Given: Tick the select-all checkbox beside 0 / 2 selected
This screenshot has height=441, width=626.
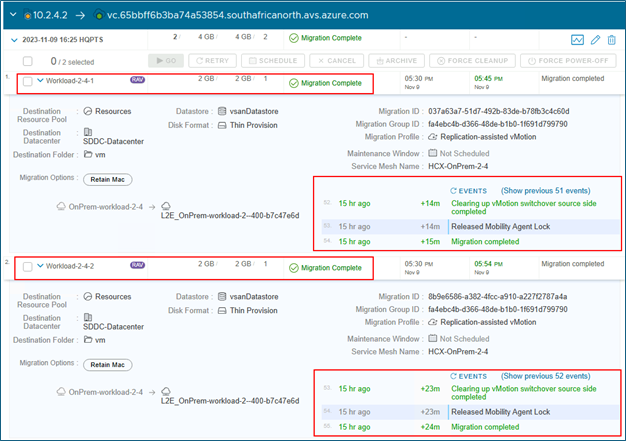Looking at the screenshot, I should 28,61.
